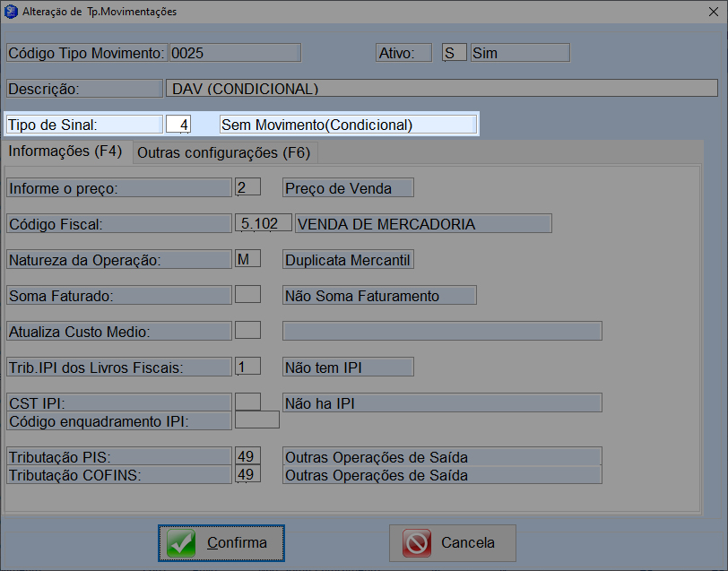Click the Ativo code field containing S
This screenshot has height=571, width=728.
pyautogui.click(x=454, y=53)
